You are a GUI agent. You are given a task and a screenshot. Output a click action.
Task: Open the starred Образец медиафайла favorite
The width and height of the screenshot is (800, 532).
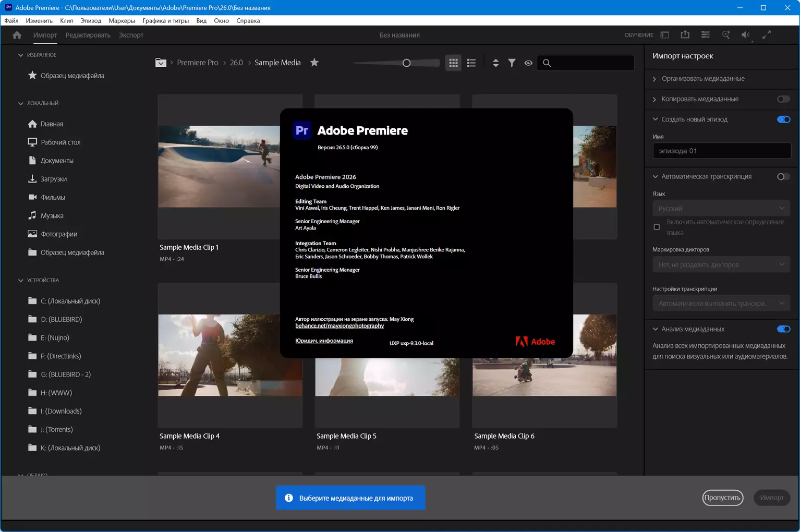(x=66, y=76)
